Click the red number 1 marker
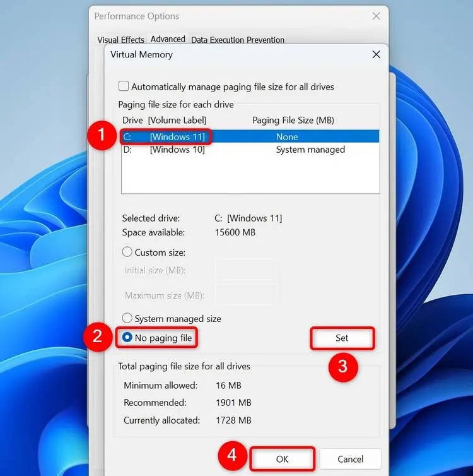The width and height of the screenshot is (473, 476). point(102,135)
